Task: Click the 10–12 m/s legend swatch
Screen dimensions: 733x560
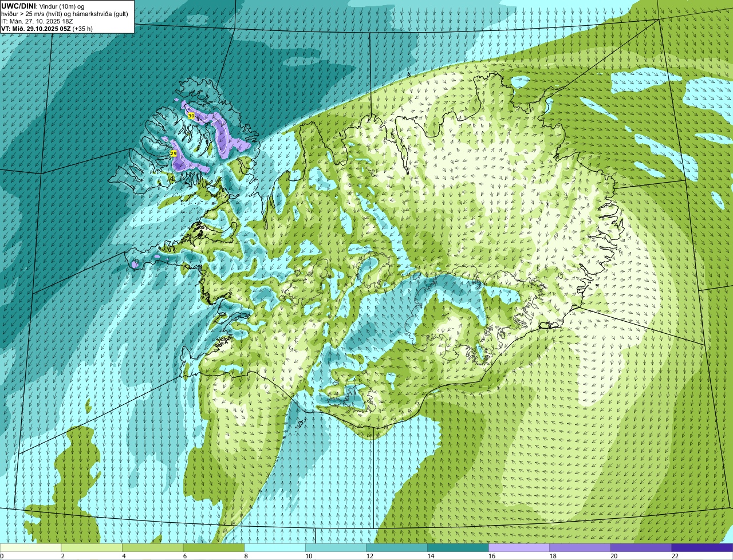Action: (x=336, y=547)
